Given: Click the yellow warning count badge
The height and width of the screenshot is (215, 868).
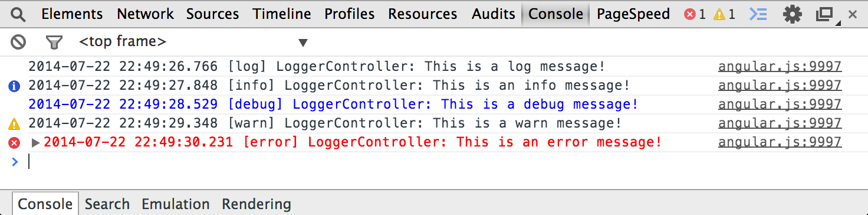Looking at the screenshot, I should click(x=724, y=14).
